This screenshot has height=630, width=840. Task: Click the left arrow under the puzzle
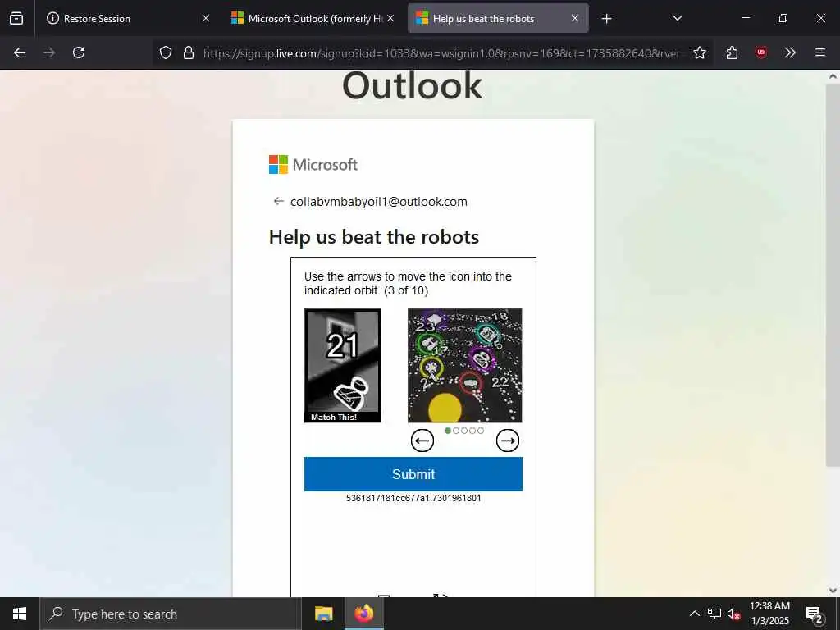422,441
